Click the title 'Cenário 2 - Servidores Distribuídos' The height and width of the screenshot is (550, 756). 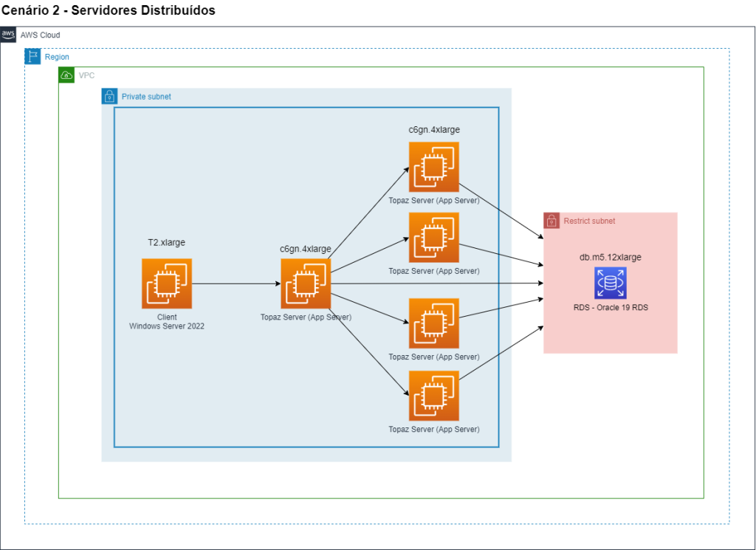[108, 10]
